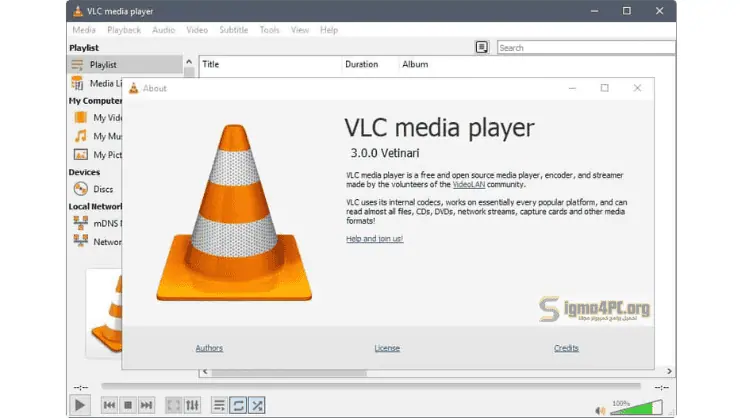Open the Help and join us link
The image size is (743, 418).
coord(374,239)
